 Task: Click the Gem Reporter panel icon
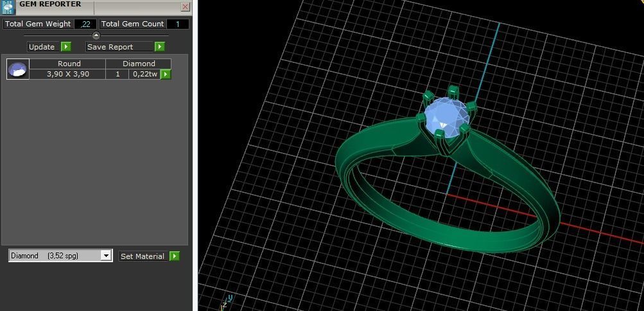(x=7, y=8)
